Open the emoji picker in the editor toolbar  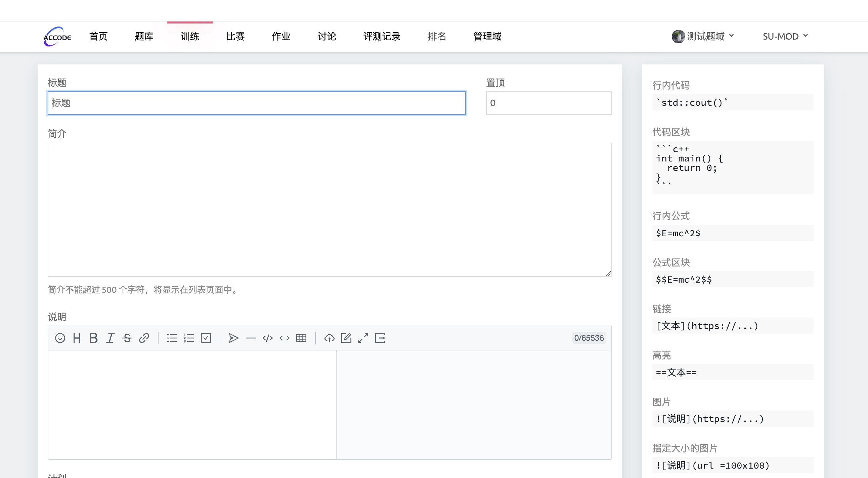pyautogui.click(x=60, y=338)
